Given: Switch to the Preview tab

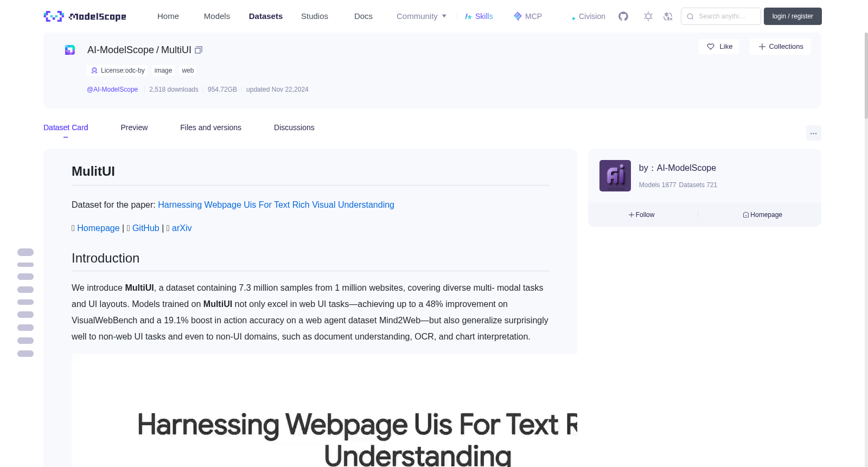Looking at the screenshot, I should point(134,127).
